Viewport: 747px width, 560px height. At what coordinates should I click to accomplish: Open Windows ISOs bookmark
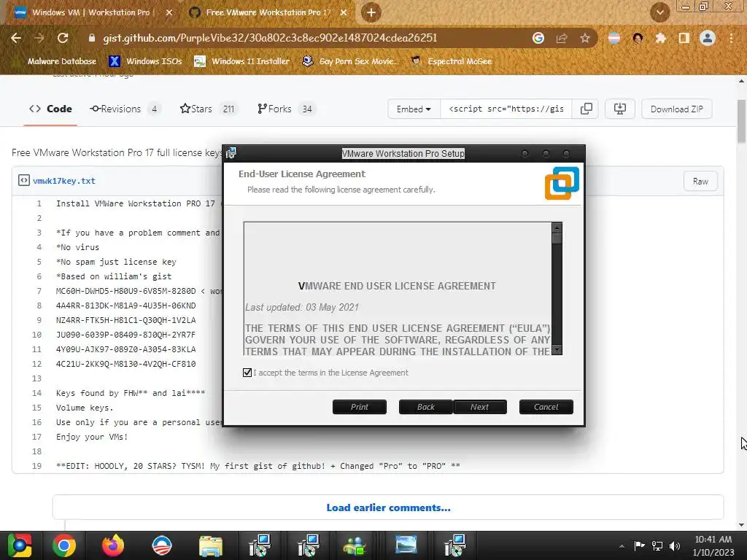point(145,61)
